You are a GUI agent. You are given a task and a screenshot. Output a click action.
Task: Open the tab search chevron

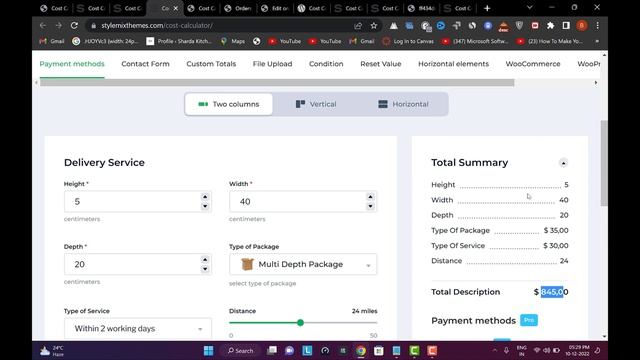click(529, 7)
